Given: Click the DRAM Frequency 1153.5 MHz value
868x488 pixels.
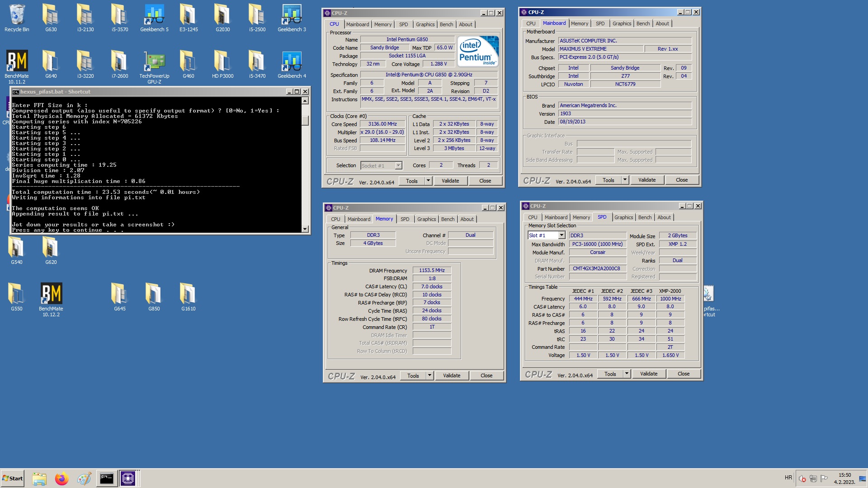Looking at the screenshot, I should point(432,270).
